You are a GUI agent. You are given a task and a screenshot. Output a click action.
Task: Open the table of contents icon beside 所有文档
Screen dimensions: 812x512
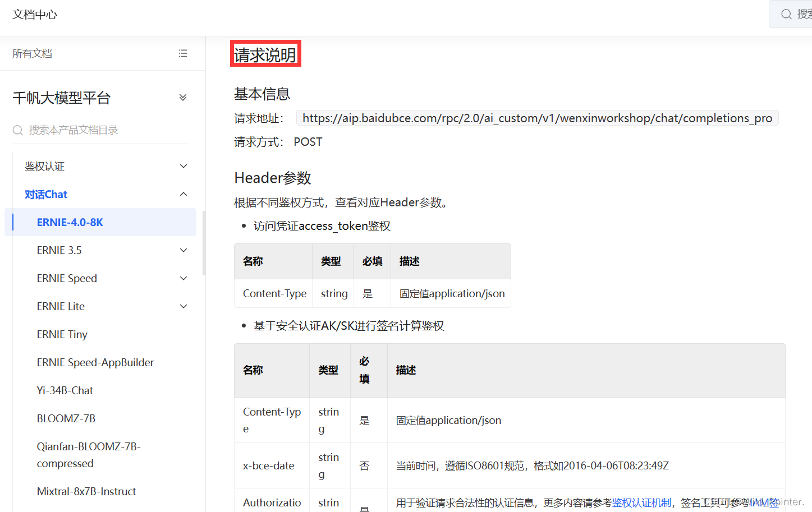pos(183,53)
